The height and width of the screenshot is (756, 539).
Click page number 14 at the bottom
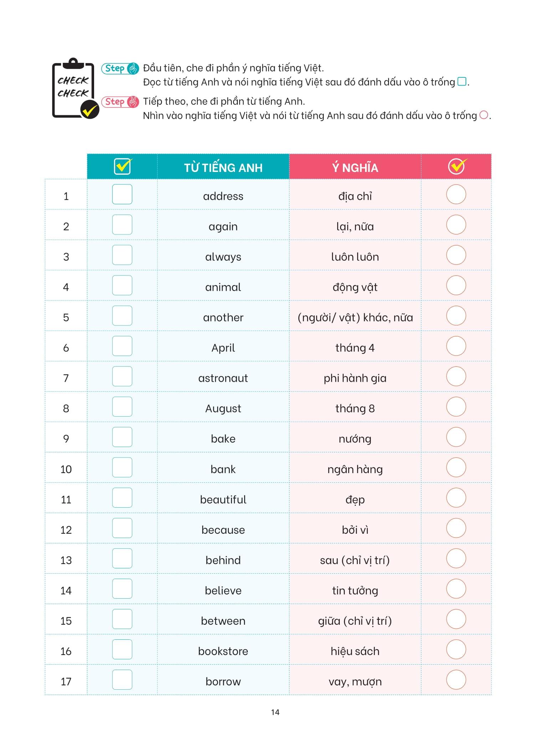point(275,712)
